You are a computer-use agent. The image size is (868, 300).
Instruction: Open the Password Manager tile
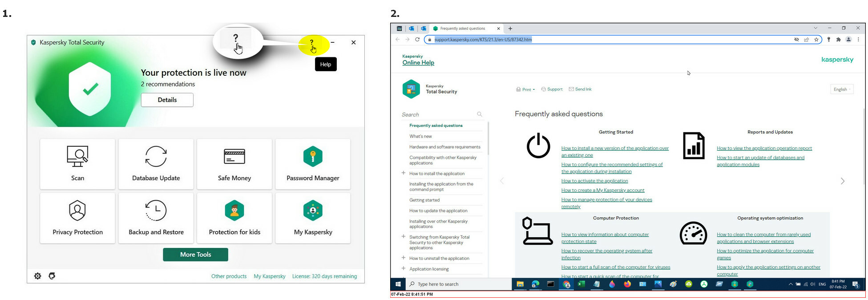coord(313,164)
